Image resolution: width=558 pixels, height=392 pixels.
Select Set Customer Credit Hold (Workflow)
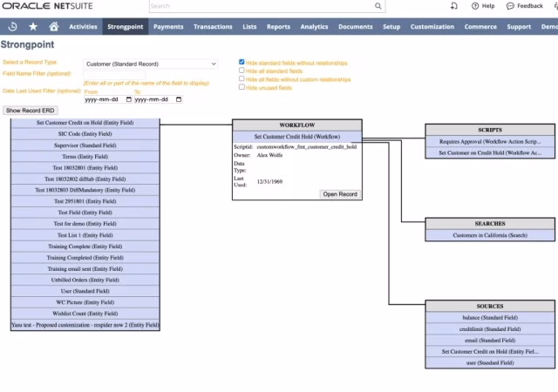point(297,137)
